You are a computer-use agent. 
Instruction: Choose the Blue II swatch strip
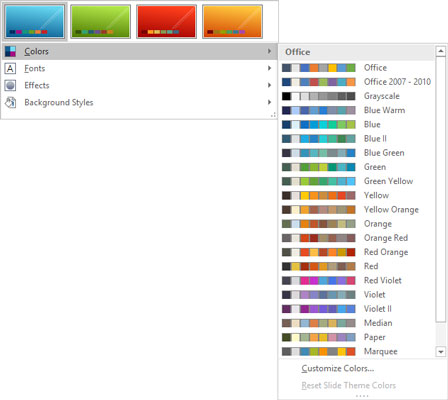[x=319, y=139]
